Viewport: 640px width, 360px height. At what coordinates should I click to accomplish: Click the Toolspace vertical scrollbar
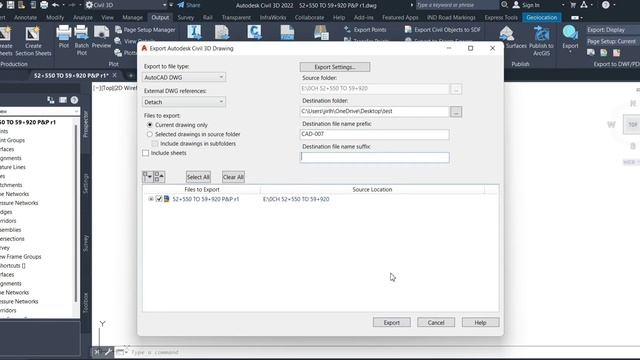(76, 212)
